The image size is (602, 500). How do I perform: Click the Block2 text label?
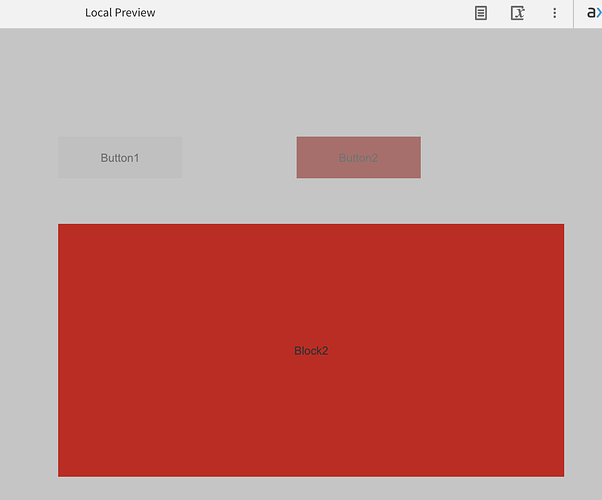coord(311,351)
